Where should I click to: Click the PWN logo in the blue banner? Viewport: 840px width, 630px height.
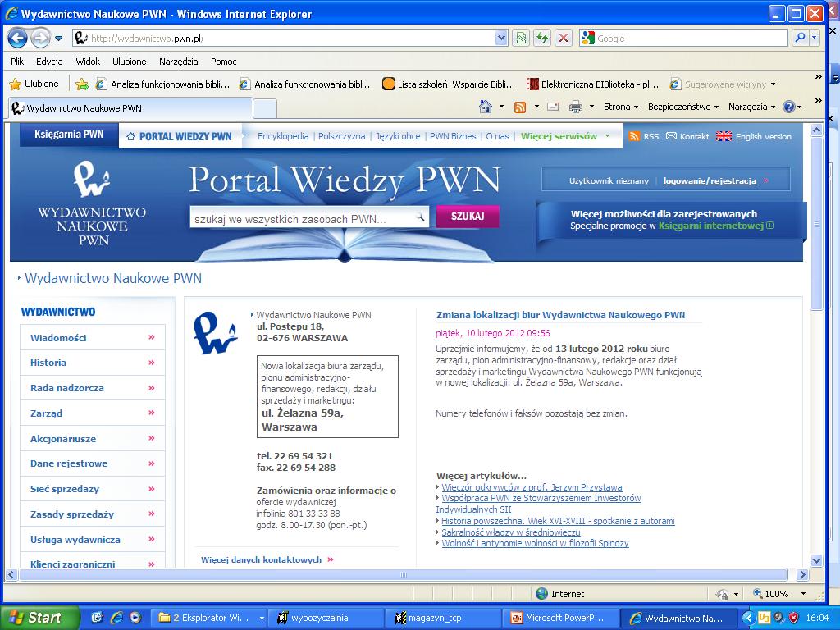92,180
